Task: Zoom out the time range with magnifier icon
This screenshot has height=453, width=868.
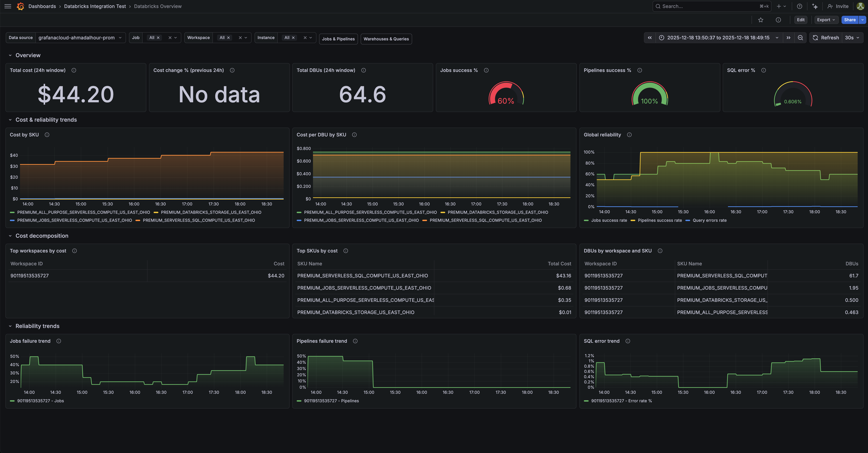Action: tap(800, 38)
